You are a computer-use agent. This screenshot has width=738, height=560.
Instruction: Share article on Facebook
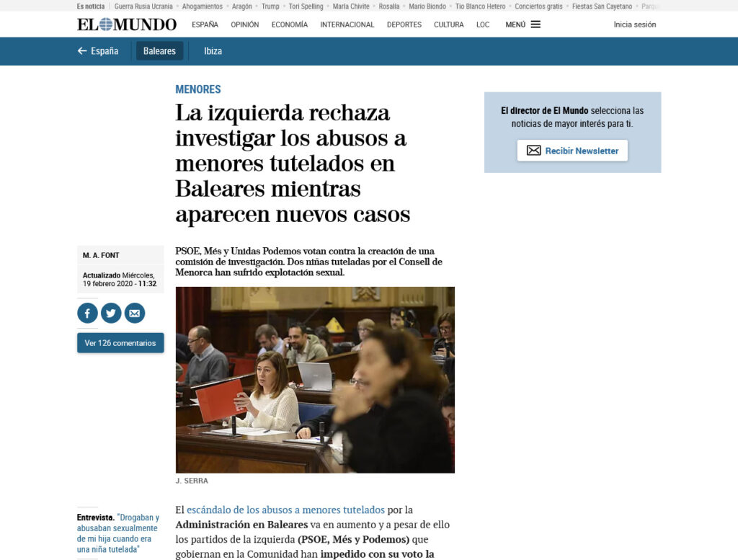pyautogui.click(x=87, y=313)
